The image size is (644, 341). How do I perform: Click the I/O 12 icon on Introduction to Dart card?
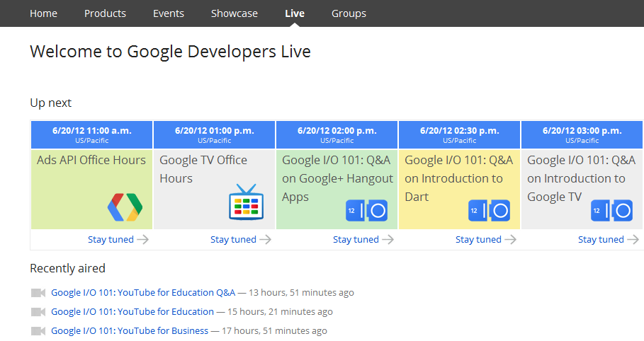[x=489, y=211]
